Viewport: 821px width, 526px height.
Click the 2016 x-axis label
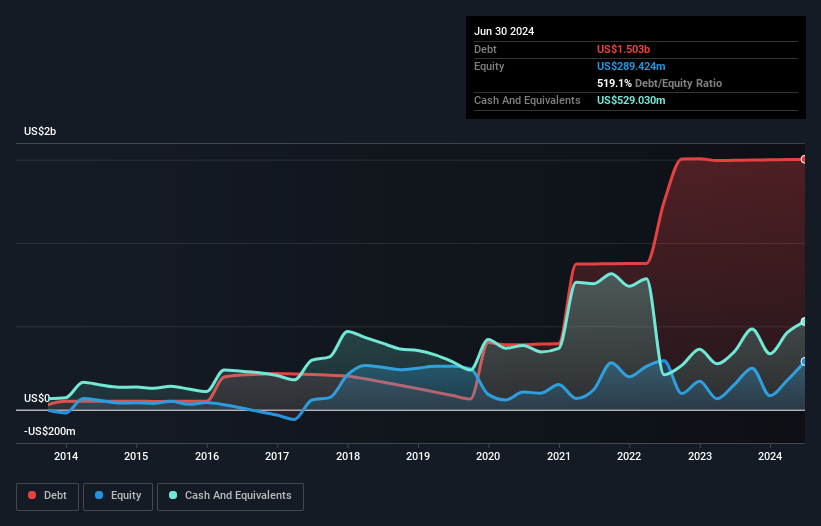point(207,456)
